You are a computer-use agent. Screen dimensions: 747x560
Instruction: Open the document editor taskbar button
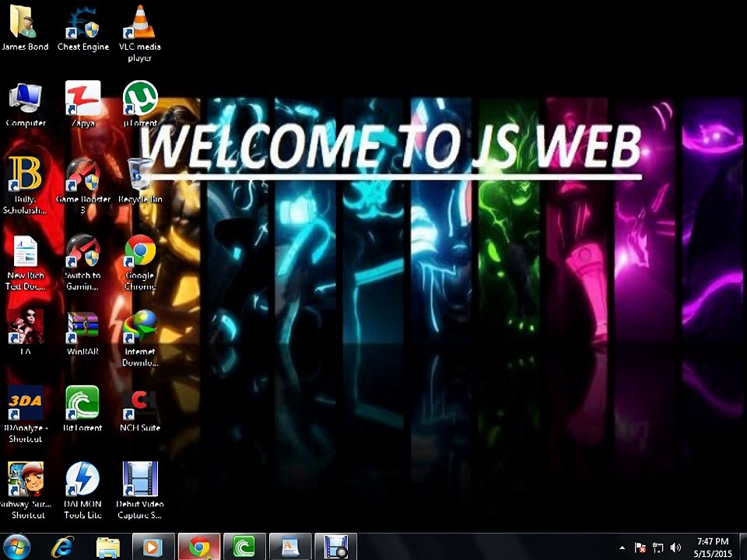(290, 547)
